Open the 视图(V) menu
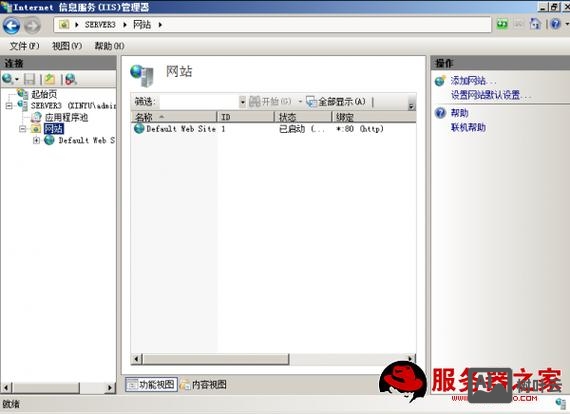 click(67, 46)
